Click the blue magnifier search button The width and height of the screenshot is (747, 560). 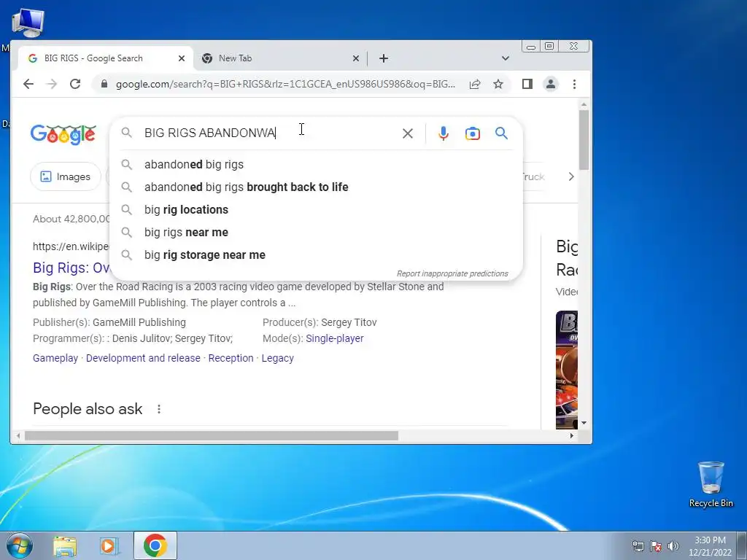(501, 133)
